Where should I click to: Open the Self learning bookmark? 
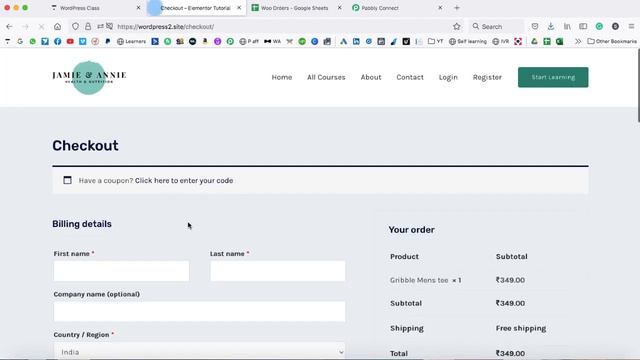468,41
